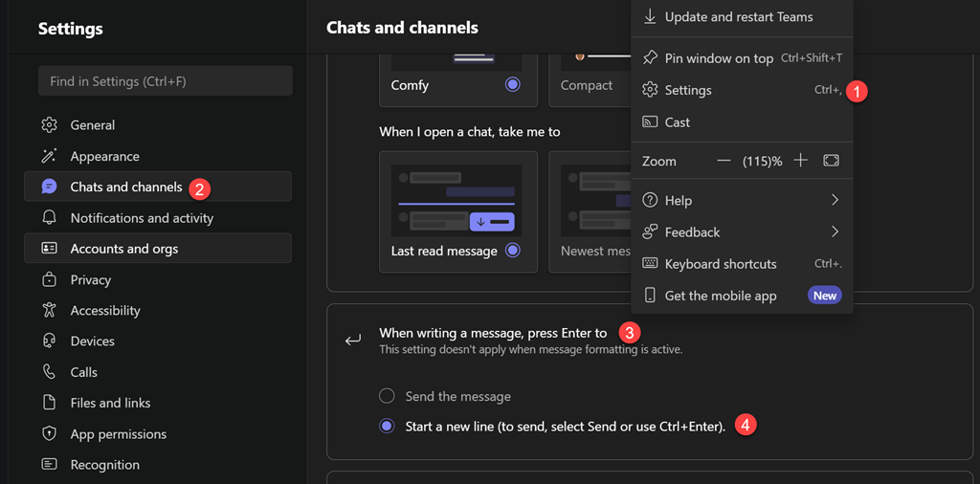Click the Appearance wand icon
The width and height of the screenshot is (980, 484).
tap(50, 156)
